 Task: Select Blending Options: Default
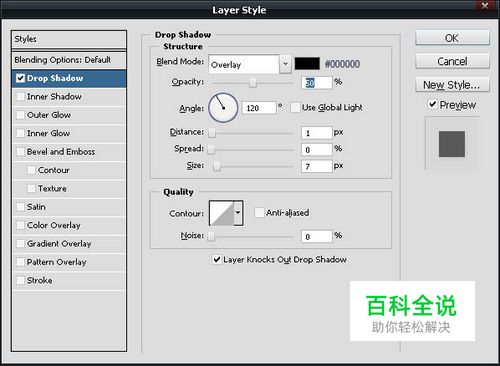(x=69, y=60)
